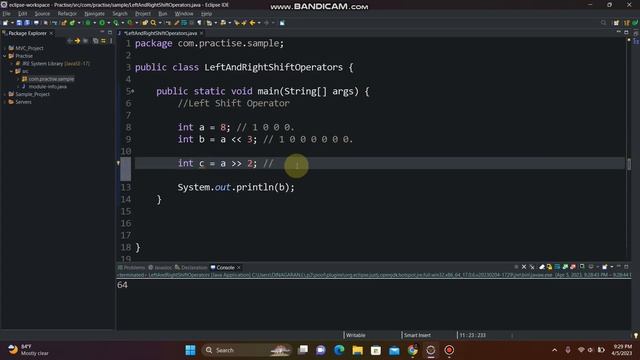Collapse the src folder node

(11, 71)
